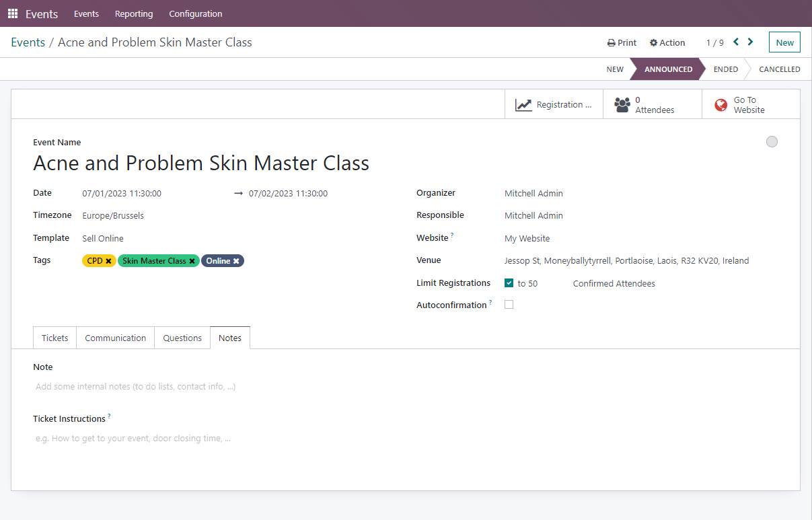Set status to CANCELLED stage
Image resolution: width=812 pixels, height=520 pixels.
(779, 69)
